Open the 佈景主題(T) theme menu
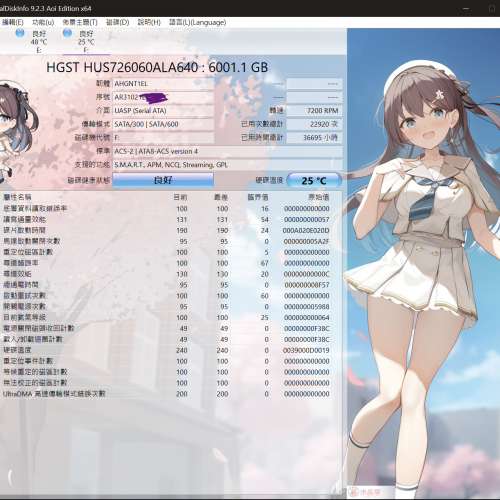 point(80,22)
